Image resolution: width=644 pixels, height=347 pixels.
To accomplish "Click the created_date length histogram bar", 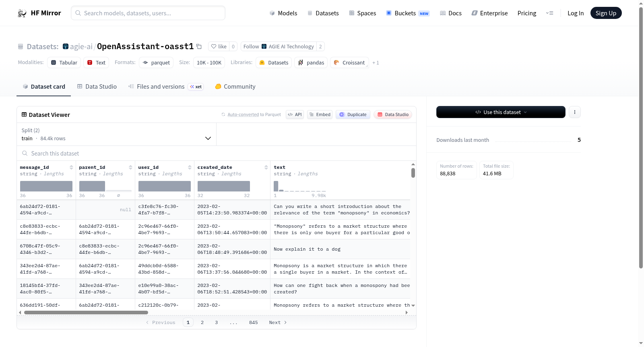I will [x=224, y=186].
